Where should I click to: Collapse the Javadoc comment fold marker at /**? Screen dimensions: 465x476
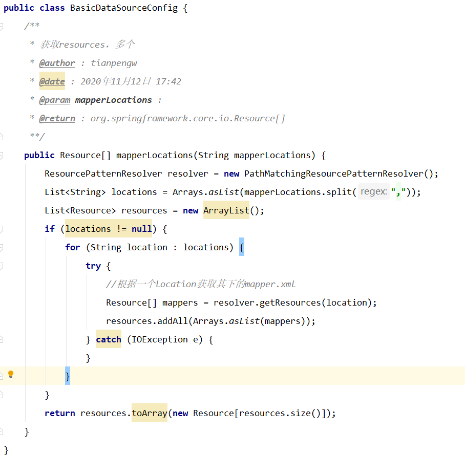click(x=1, y=27)
